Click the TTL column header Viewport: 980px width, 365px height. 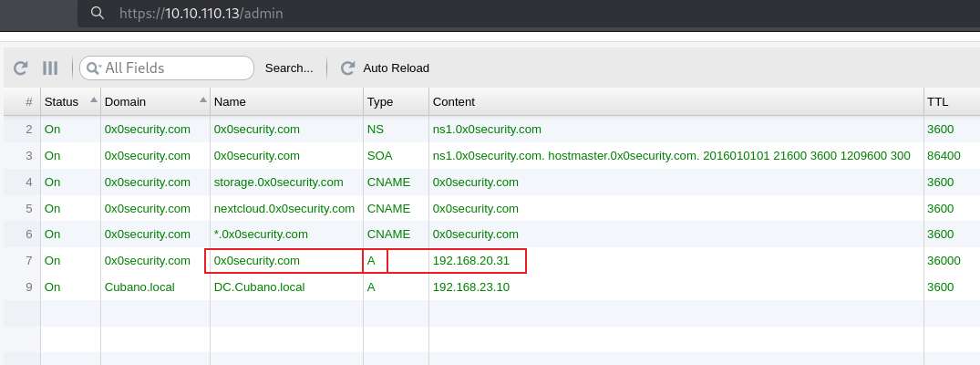937,102
